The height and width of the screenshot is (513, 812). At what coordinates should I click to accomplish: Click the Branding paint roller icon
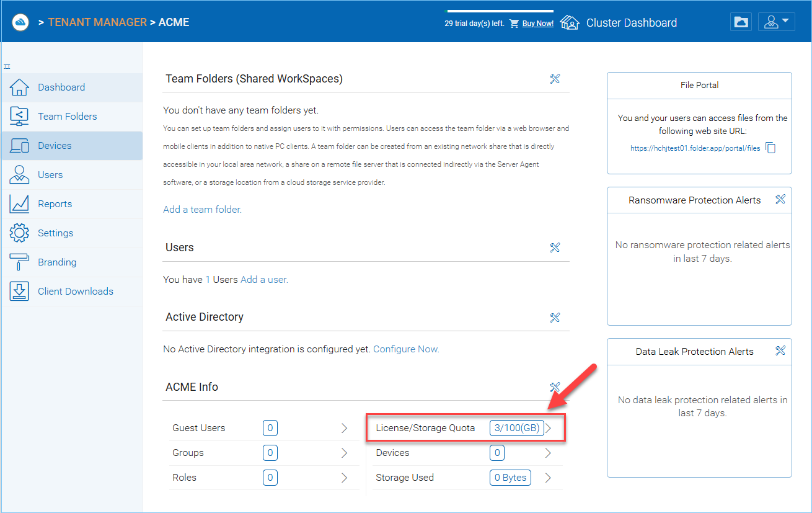coord(19,262)
